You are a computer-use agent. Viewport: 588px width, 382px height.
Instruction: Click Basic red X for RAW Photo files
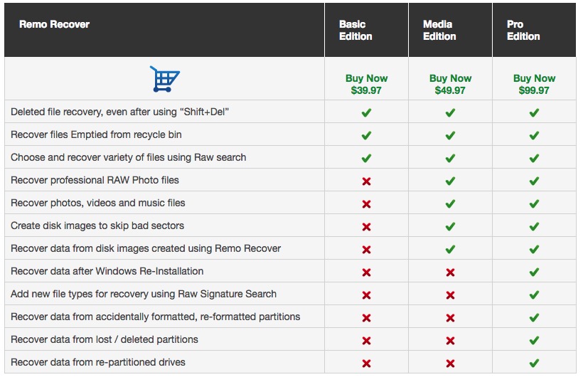366,181
